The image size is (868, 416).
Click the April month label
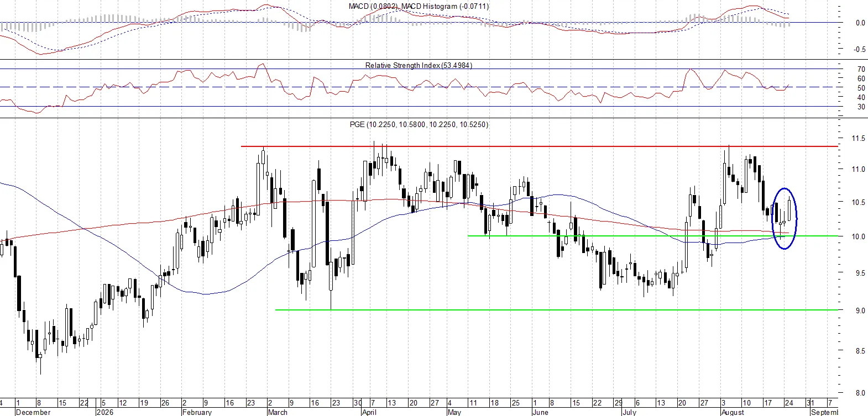pyautogui.click(x=369, y=412)
